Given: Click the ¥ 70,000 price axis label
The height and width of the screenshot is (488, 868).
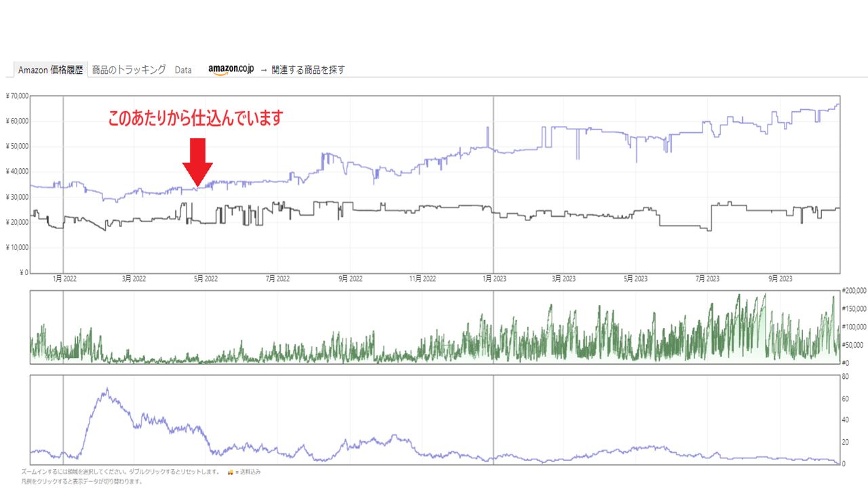Looking at the screenshot, I should tap(17, 96).
